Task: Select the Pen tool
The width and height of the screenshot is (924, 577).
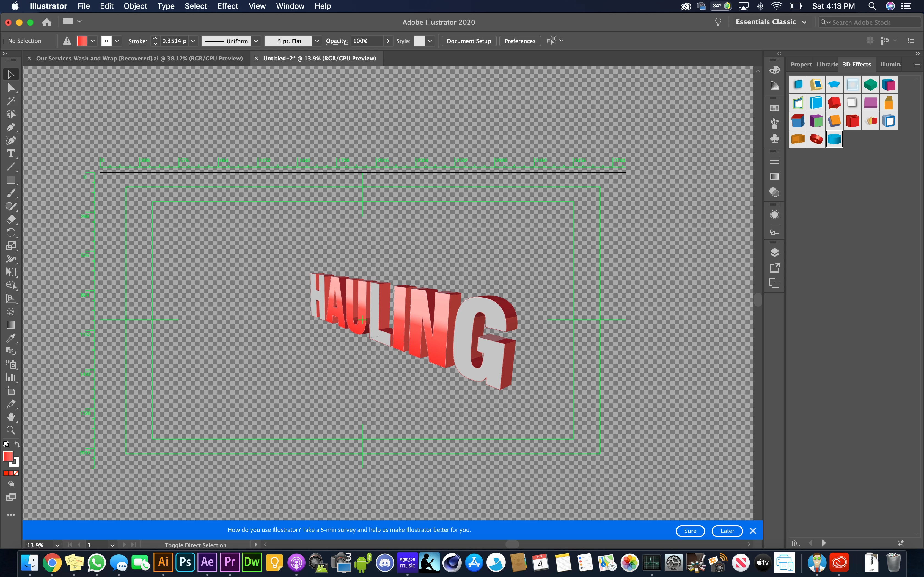Action: click(11, 127)
